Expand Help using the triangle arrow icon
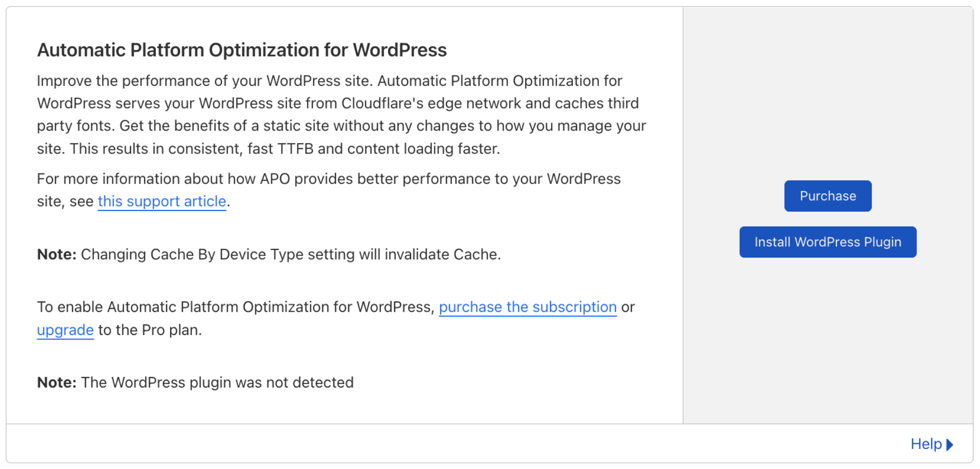 point(950,444)
